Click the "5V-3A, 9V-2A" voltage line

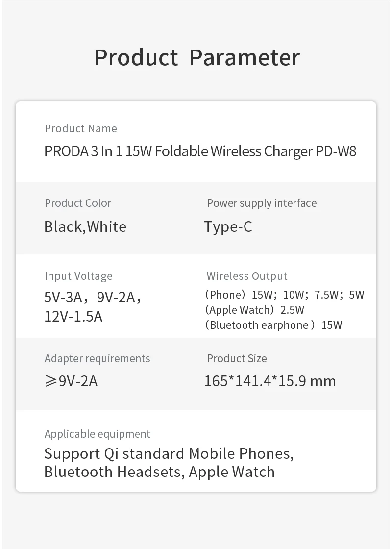[x=93, y=297]
